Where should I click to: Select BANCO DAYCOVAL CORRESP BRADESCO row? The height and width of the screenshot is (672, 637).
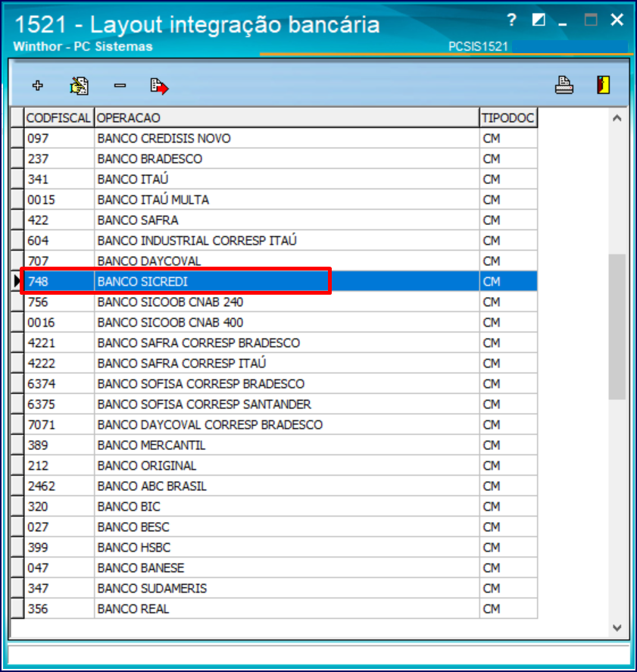pos(280,425)
